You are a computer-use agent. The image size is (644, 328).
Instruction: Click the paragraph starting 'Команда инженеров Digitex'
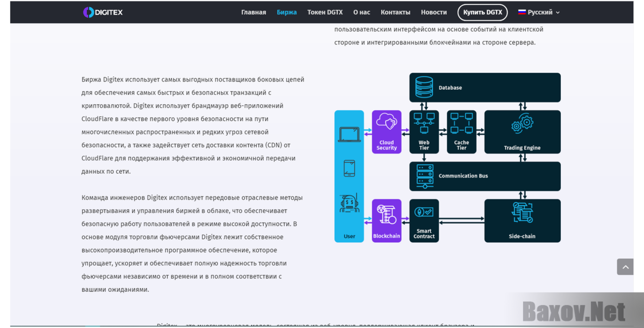point(192,243)
